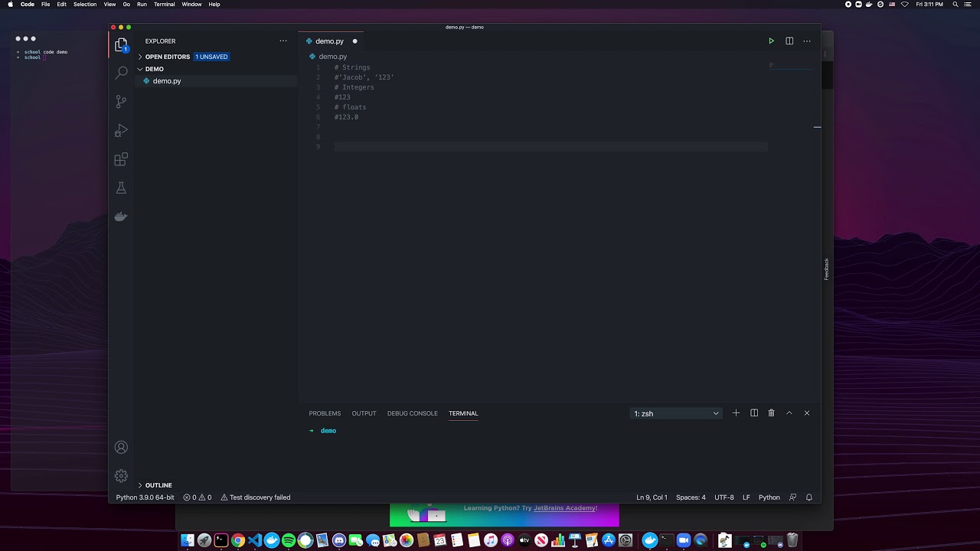Open the Search view in activity bar
Screen dimensions: 980x551
[x=121, y=73]
